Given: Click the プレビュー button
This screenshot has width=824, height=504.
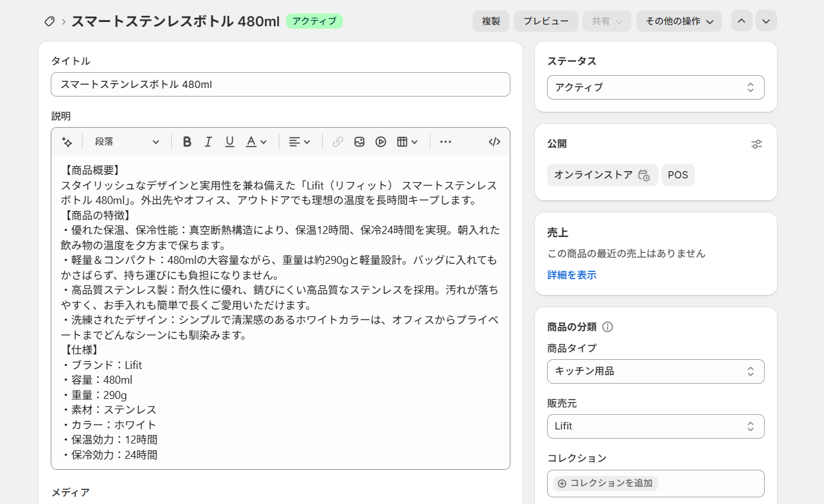Looking at the screenshot, I should coord(546,21).
